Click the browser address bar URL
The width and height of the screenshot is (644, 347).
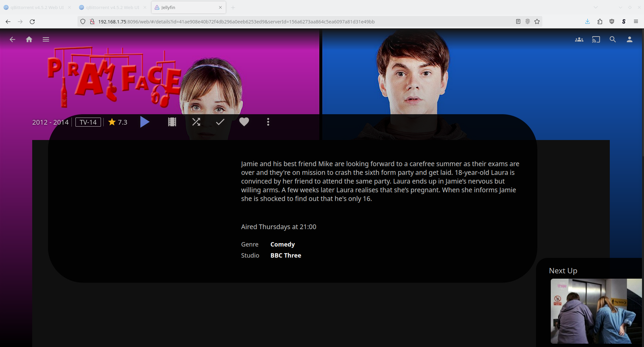(x=236, y=22)
